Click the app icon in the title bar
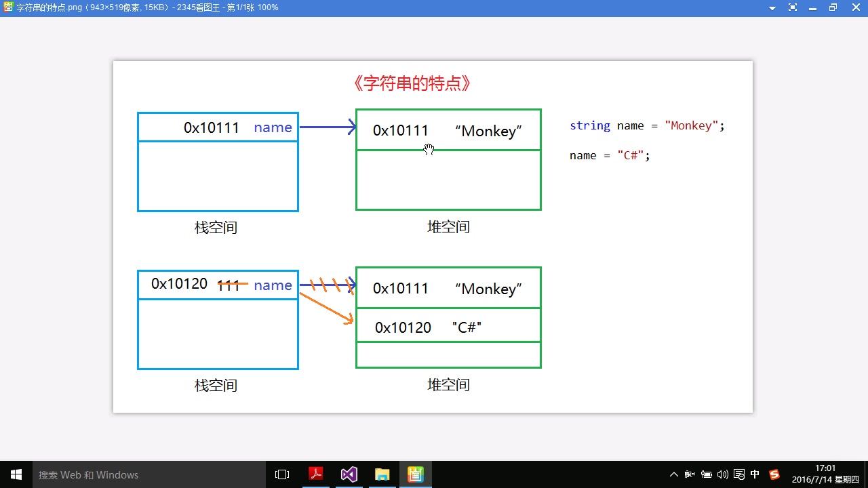Image resolution: width=868 pixels, height=488 pixels. pyautogui.click(x=7, y=7)
